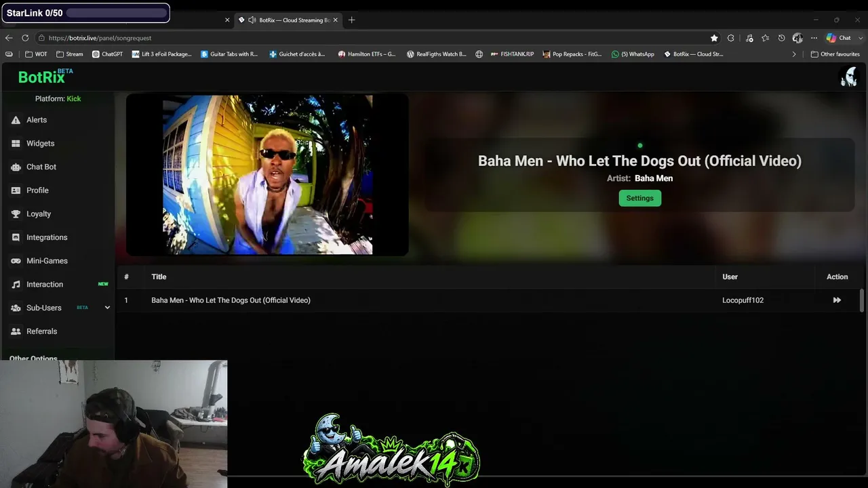Image resolution: width=868 pixels, height=488 pixels.
Task: Open Integrations in the sidebar
Action: pyautogui.click(x=47, y=237)
